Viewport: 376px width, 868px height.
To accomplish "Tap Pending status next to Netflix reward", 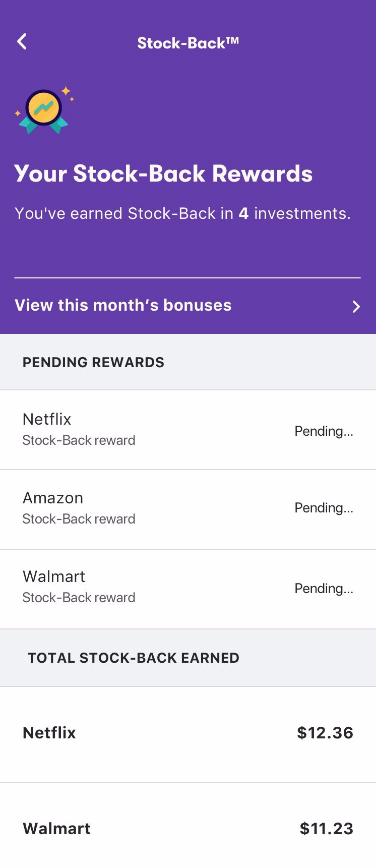I will click(324, 431).
